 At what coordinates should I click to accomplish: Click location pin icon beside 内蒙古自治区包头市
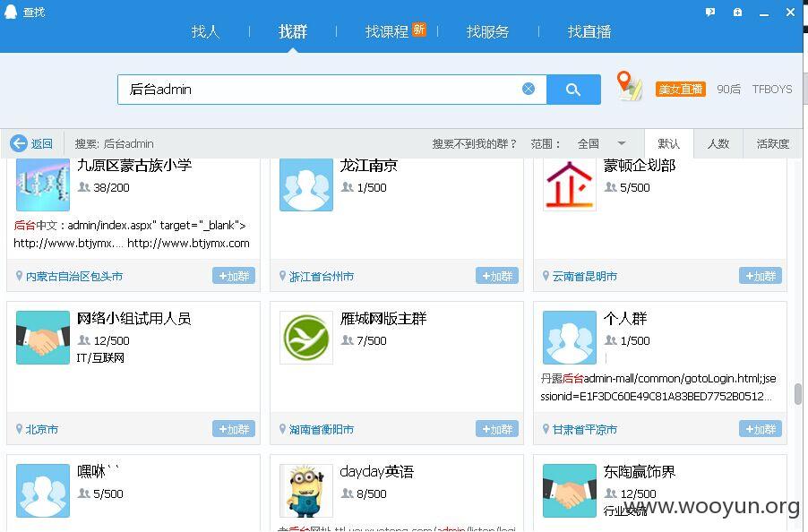[x=19, y=276]
